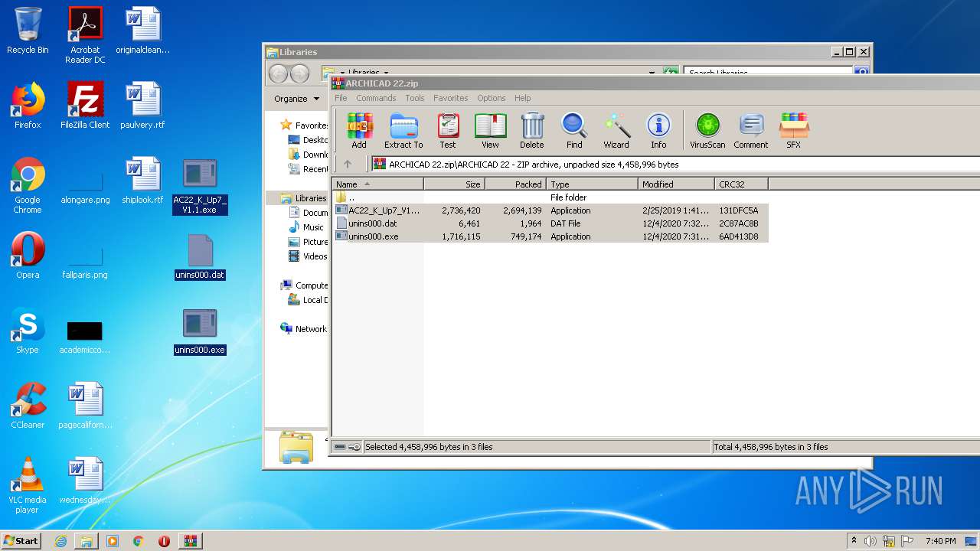Click the WinRAR taskbar button
980x551 pixels.
[x=190, y=541]
